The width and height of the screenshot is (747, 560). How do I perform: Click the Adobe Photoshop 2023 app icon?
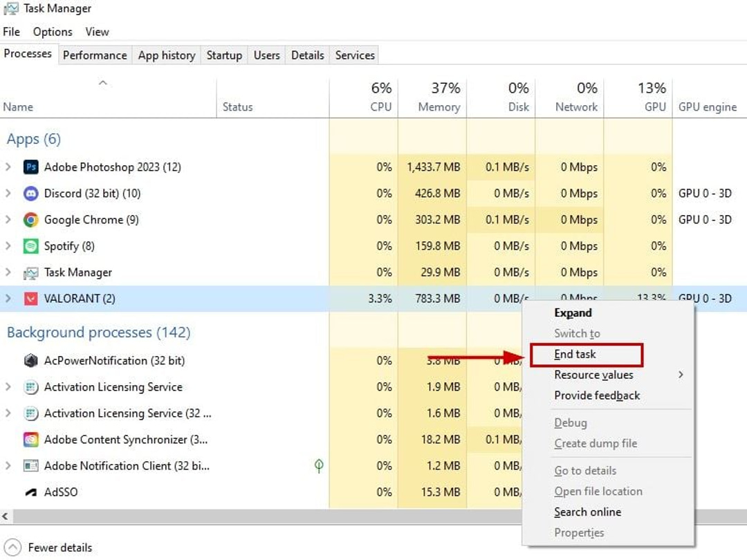(31, 167)
